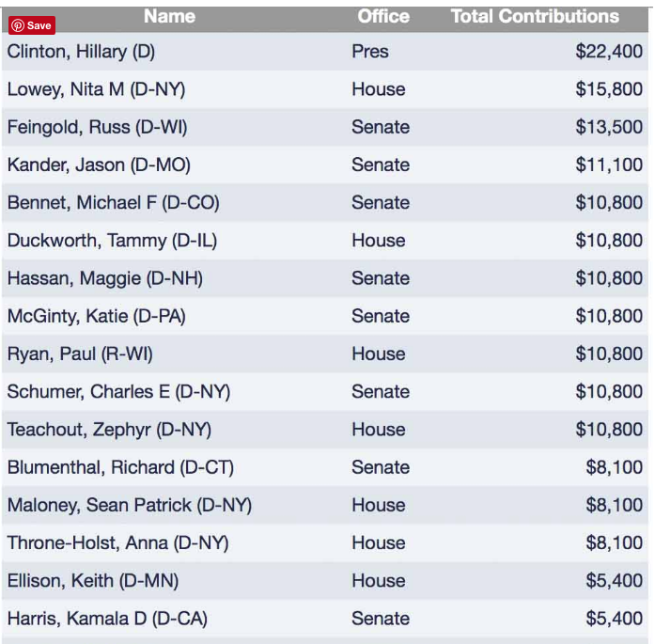Click the Pinterest logo icon in Save
Image resolution: width=655 pixels, height=644 pixels.
point(18,25)
